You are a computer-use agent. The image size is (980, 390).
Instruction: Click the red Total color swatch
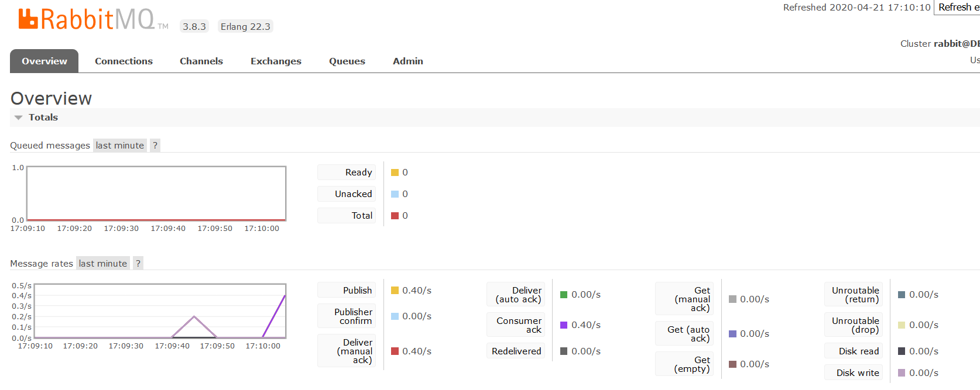(395, 216)
